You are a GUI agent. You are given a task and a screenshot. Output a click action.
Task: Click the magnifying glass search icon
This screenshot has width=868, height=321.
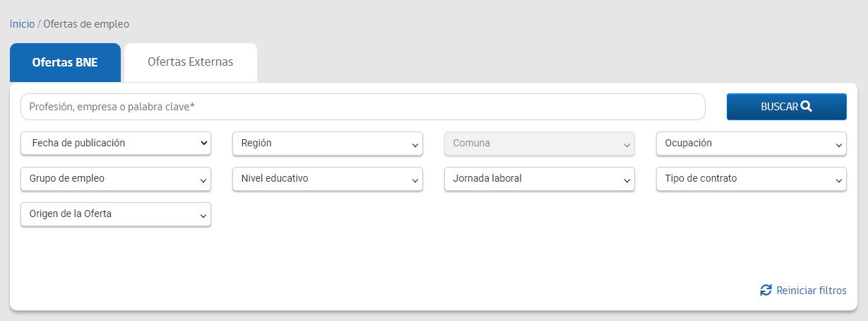807,107
